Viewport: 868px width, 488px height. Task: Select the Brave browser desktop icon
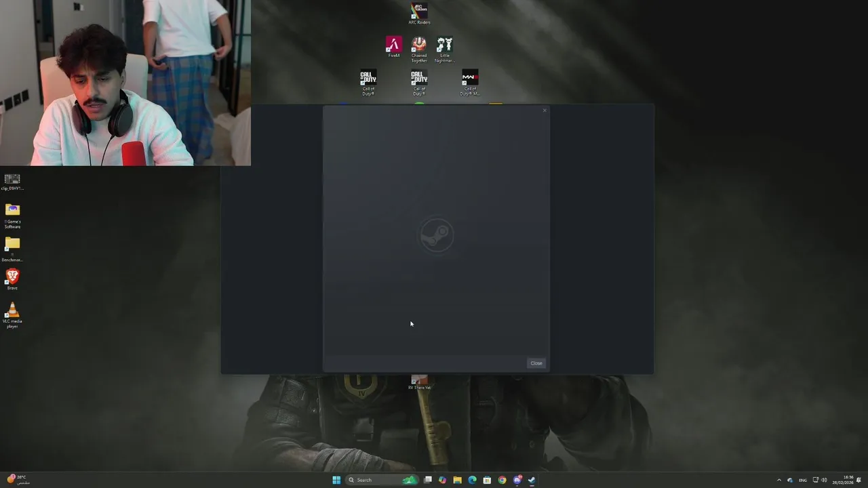tap(12, 279)
